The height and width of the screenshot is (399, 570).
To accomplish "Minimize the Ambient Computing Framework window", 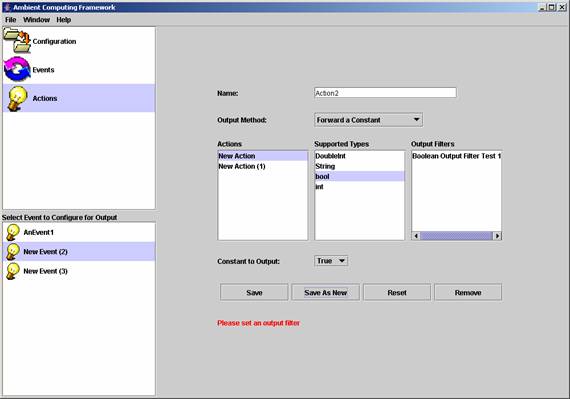I will (x=542, y=7).
